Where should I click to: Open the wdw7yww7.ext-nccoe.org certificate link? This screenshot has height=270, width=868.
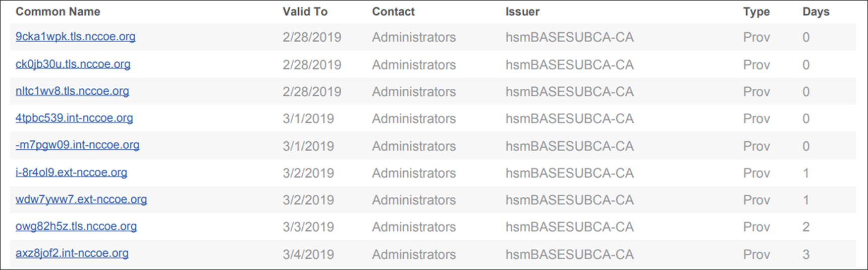tap(81, 199)
